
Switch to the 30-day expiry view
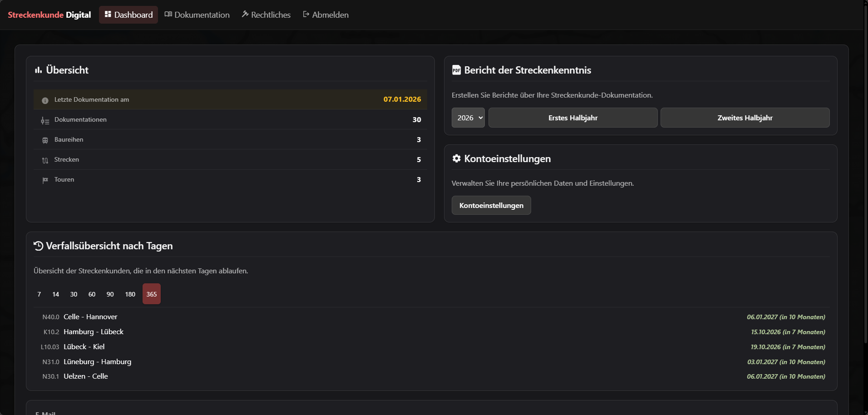74,294
